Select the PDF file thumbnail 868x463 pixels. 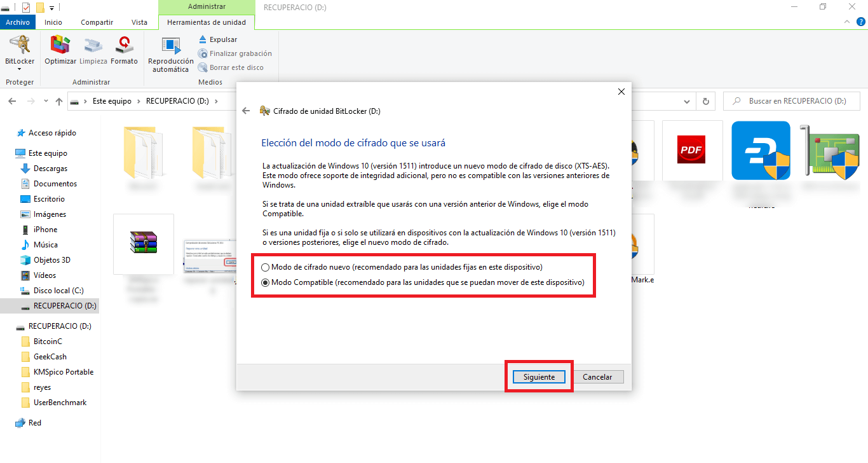pos(691,149)
